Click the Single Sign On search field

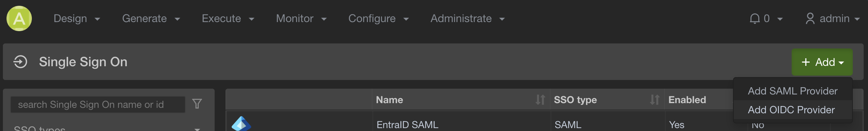point(98,105)
